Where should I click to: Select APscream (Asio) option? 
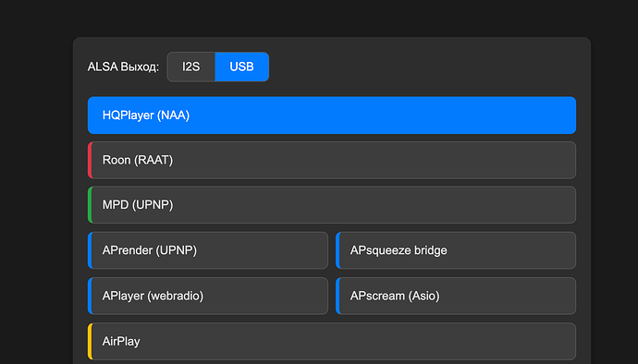(456, 296)
